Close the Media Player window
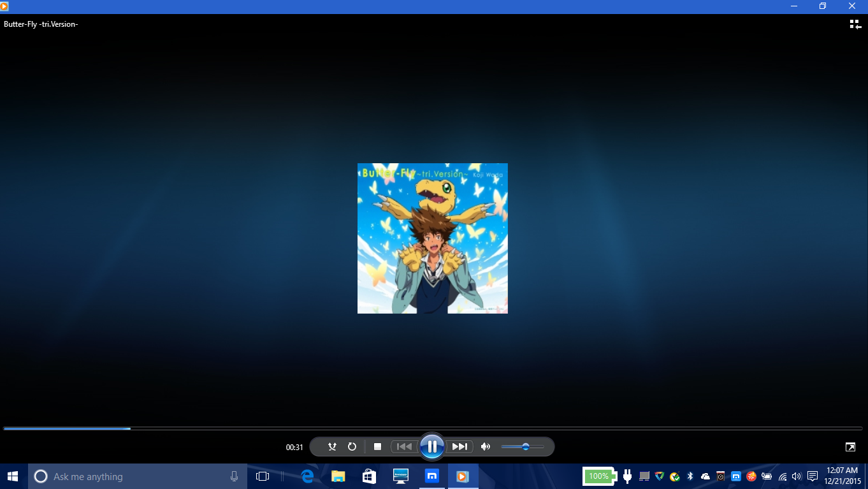The width and height of the screenshot is (868, 489). coord(852,6)
